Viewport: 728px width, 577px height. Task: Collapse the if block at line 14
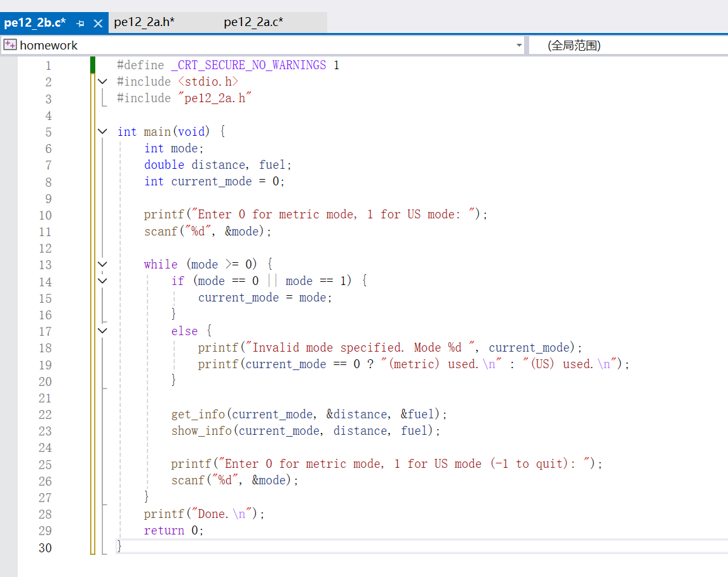coord(103,281)
